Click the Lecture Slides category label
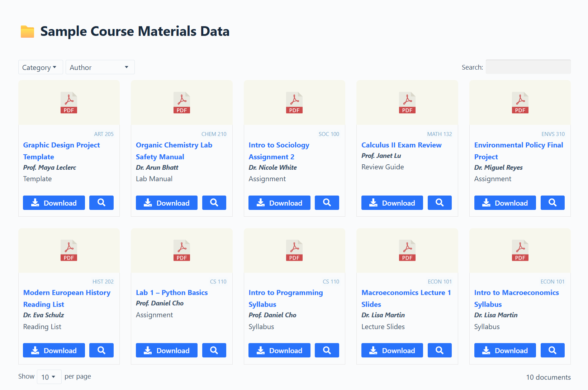588x390 pixels. coord(383,326)
